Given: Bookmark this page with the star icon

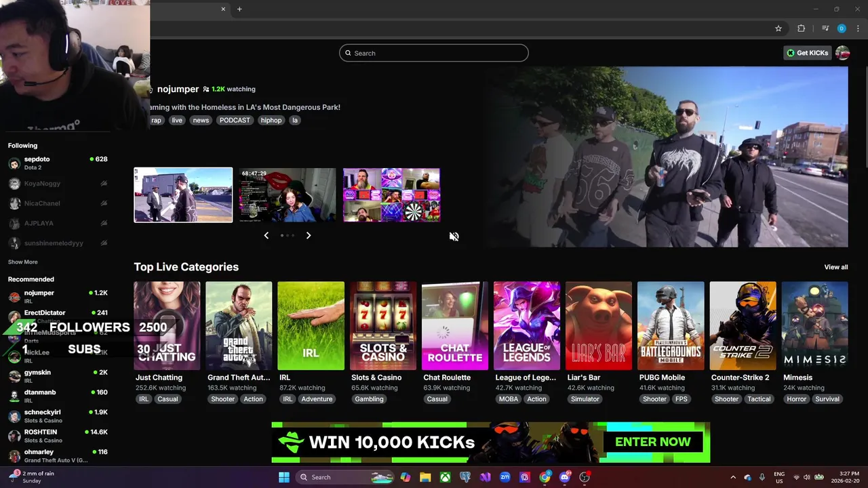Looking at the screenshot, I should click(x=778, y=28).
